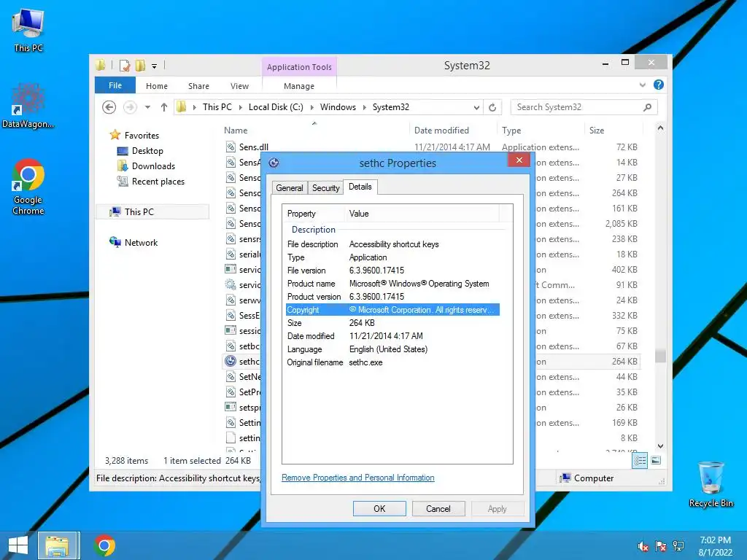Viewport: 747px width, 560px height.
Task: Click OK in sethc Properties
Action: [379, 508]
